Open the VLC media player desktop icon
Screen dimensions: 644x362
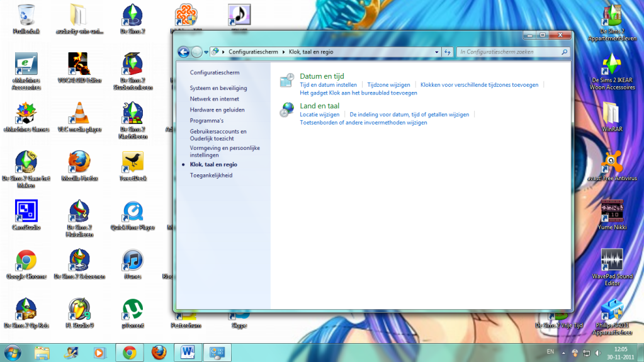79,113
